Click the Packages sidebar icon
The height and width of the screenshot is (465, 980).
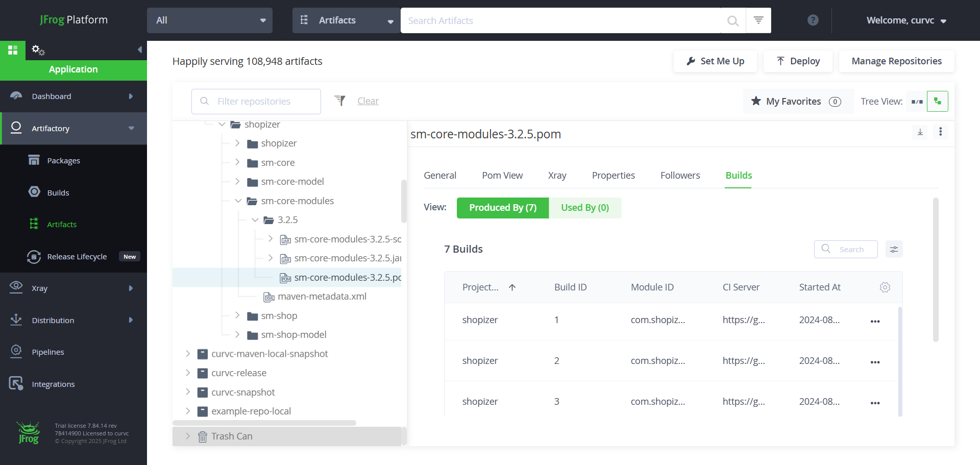click(34, 160)
